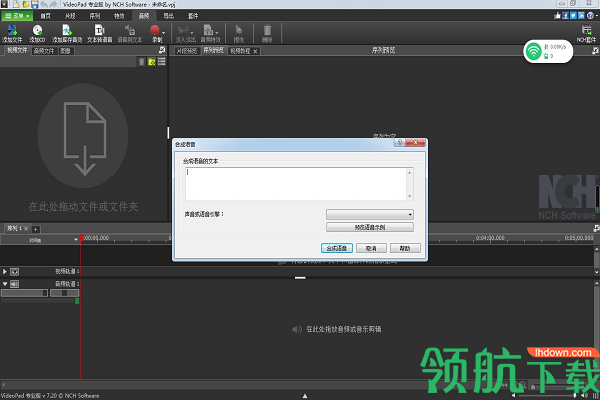The image size is (600, 400).
Task: Open the Record button dropdown arrow
Action: click(x=164, y=33)
